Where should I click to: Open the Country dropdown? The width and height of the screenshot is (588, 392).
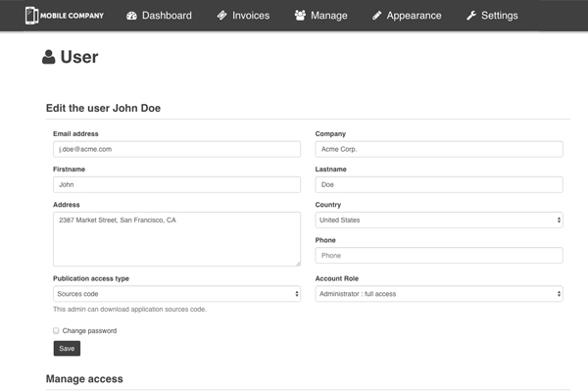pyautogui.click(x=438, y=220)
